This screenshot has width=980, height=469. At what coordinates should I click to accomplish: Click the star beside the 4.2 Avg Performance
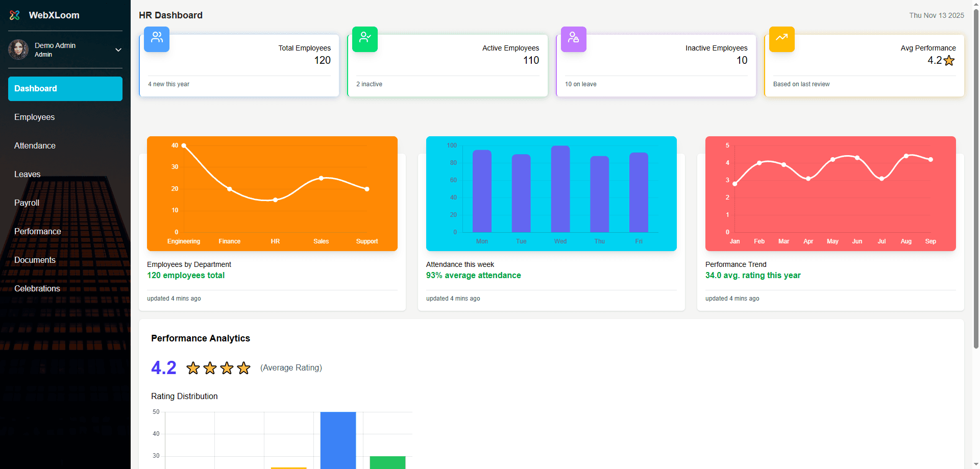tap(949, 60)
